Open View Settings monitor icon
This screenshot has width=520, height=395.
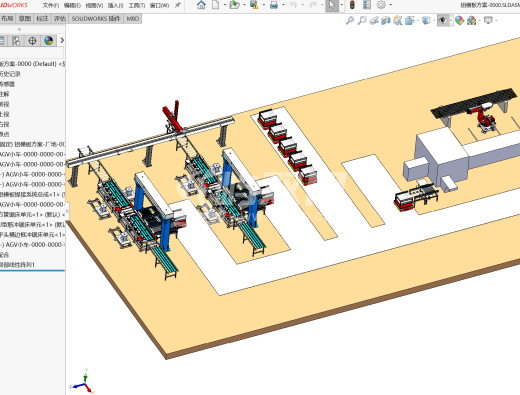pyautogui.click(x=488, y=21)
